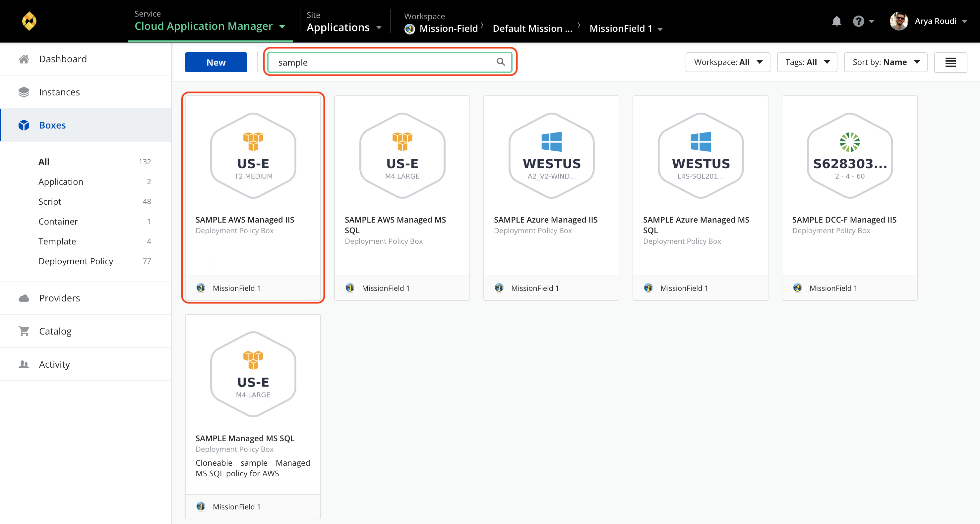Click the app logo in header
Image resolution: width=980 pixels, height=524 pixels.
pos(29,21)
